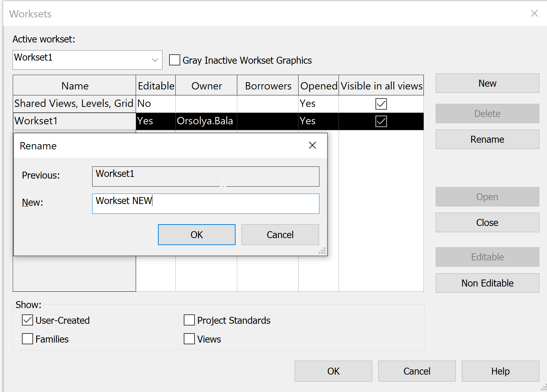
Task: Cancel the Rename dialog
Action: point(280,235)
